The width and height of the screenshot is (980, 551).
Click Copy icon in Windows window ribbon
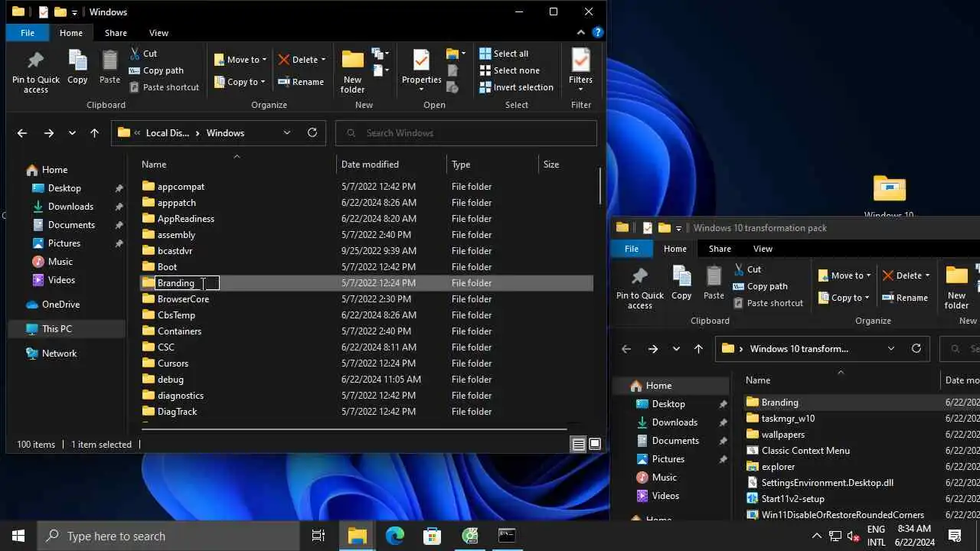coord(77,67)
